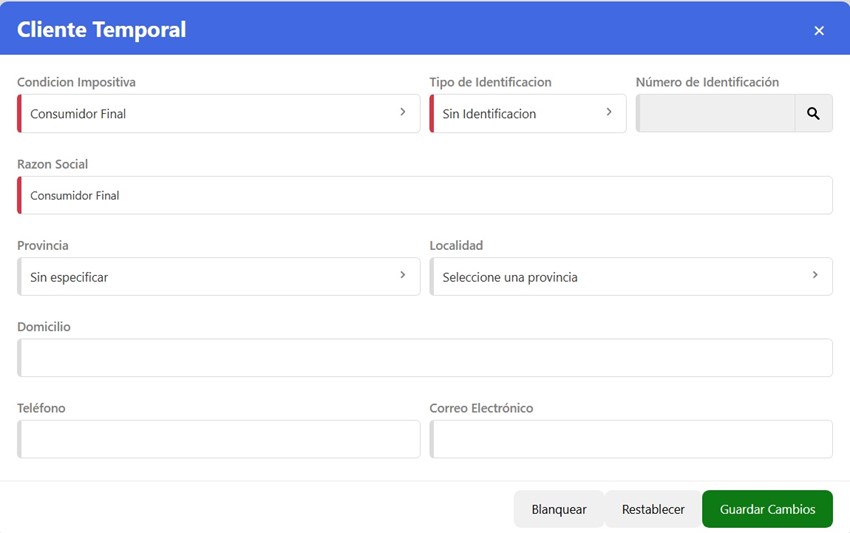Focus the Teléfono input field
This screenshot has width=850, height=533.
point(219,440)
